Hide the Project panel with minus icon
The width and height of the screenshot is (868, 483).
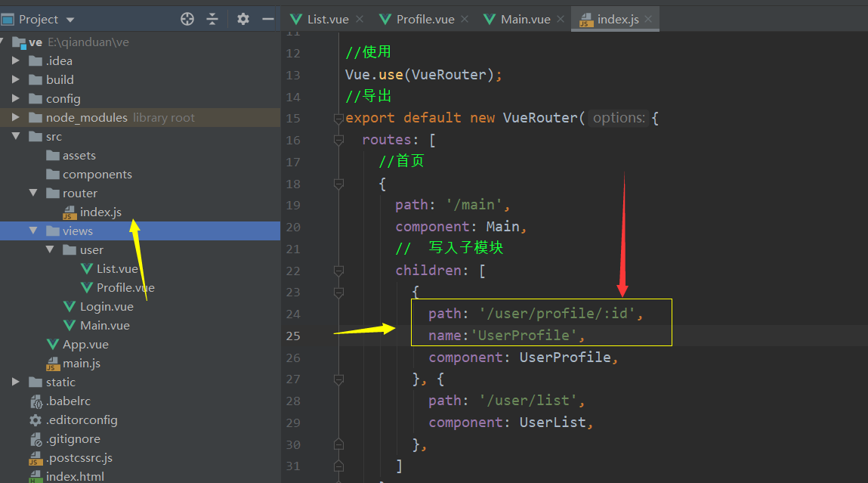[x=268, y=20]
